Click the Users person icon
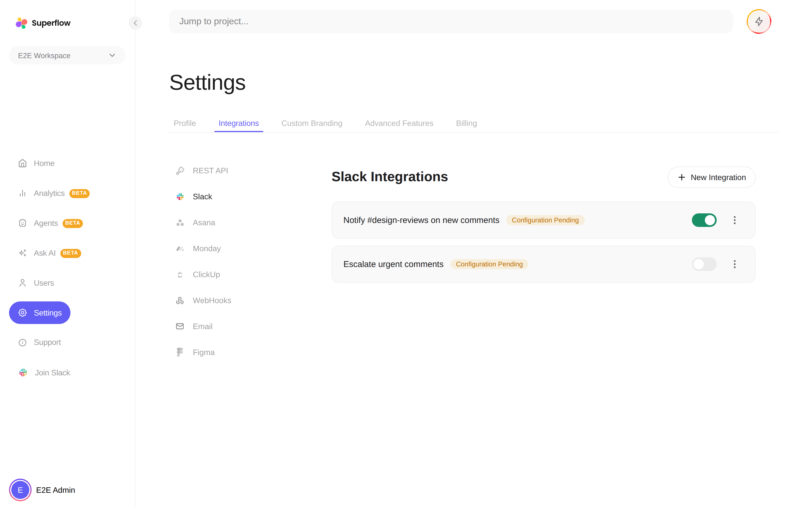This screenshot has height=508, width=812. point(23,283)
